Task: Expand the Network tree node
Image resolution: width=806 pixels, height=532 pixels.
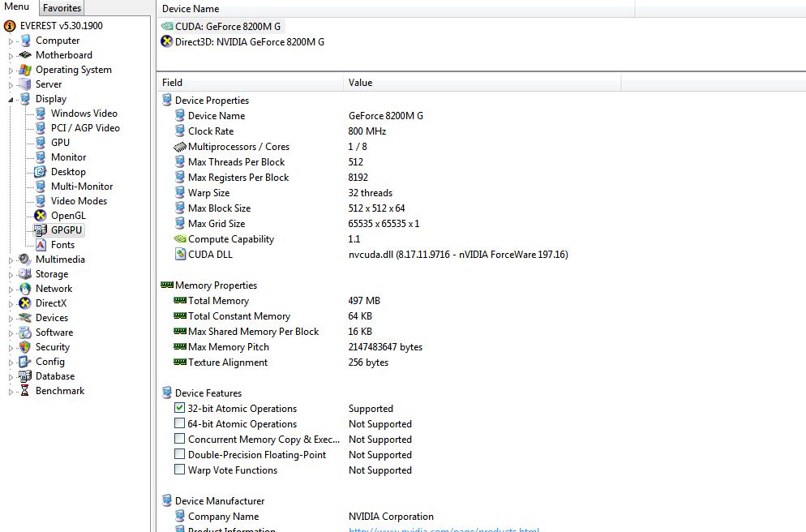Action: (x=11, y=290)
